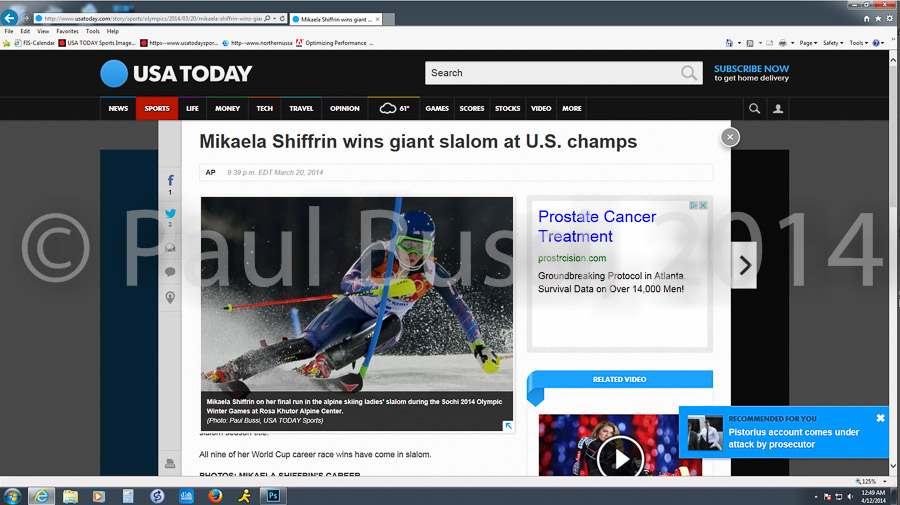Open the IE Help question mark icon

[x=876, y=43]
